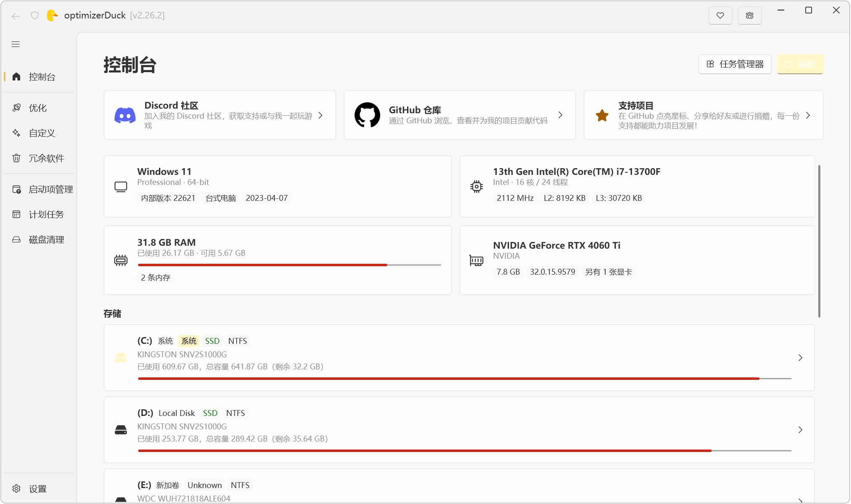
Task: Open 计划任务 from sidebar
Action: [39, 214]
